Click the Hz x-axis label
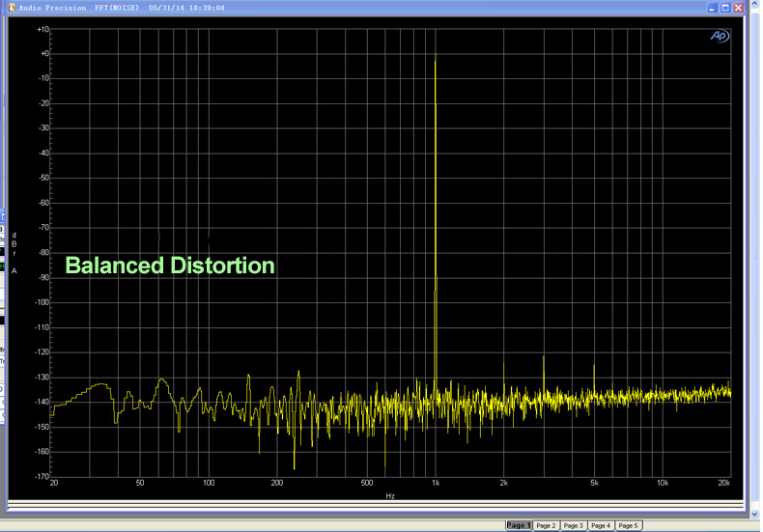The image size is (763, 532). tap(390, 496)
